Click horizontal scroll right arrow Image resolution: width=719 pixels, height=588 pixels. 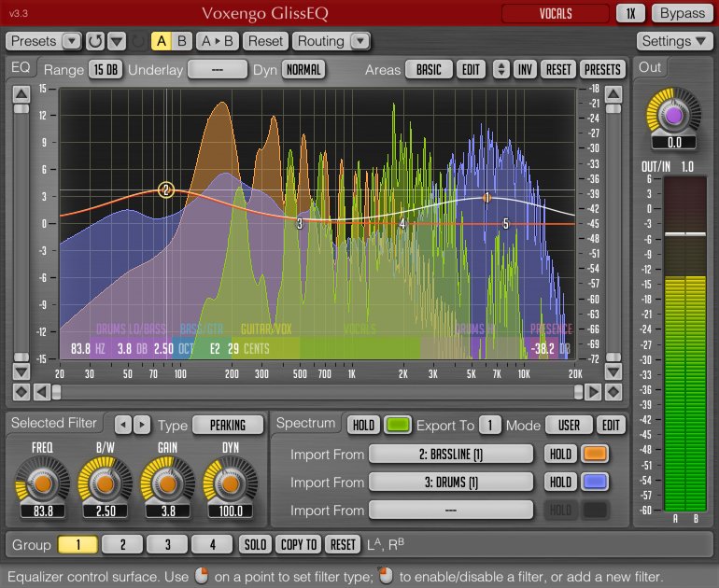592,392
